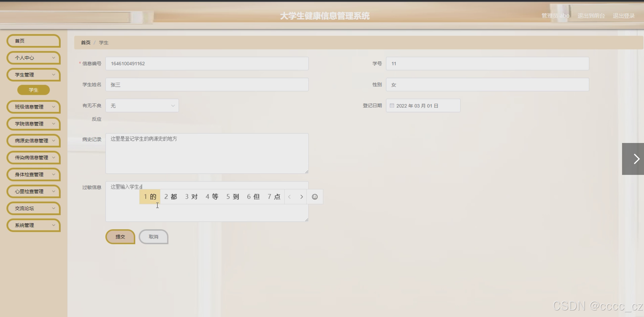Open the 有无不良反应 dropdown

[x=142, y=106]
